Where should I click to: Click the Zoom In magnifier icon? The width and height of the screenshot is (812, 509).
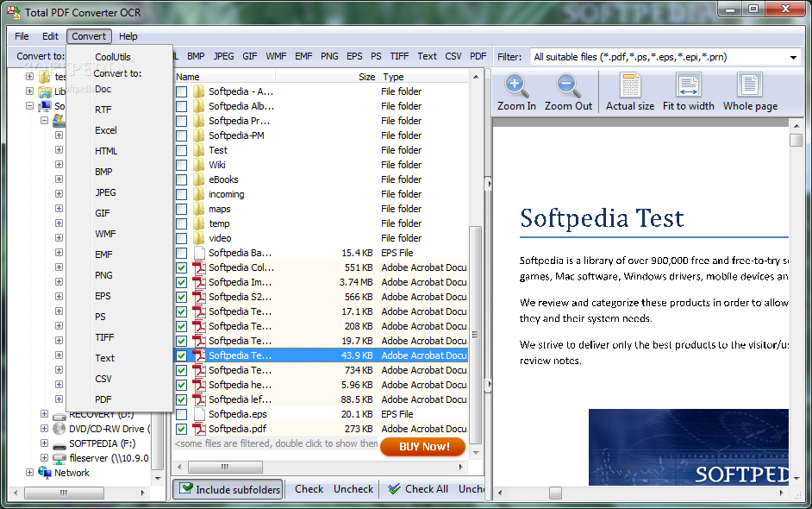pos(516,86)
